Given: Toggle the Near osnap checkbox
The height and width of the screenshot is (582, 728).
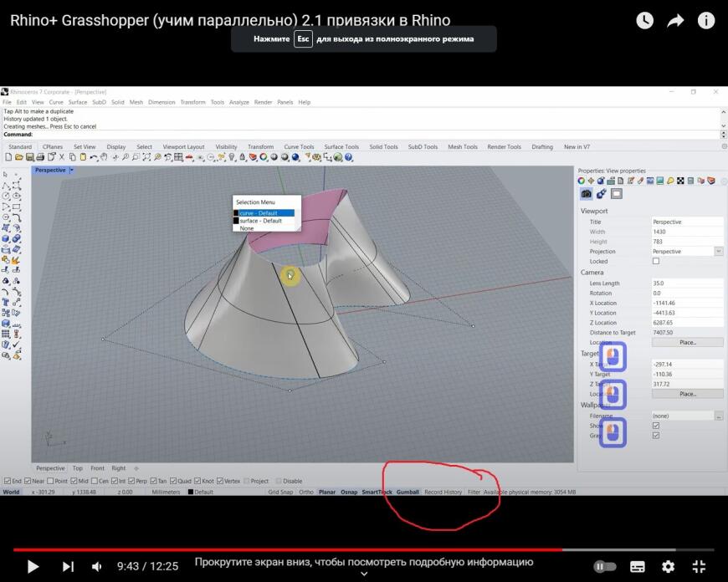Looking at the screenshot, I should [x=28, y=481].
